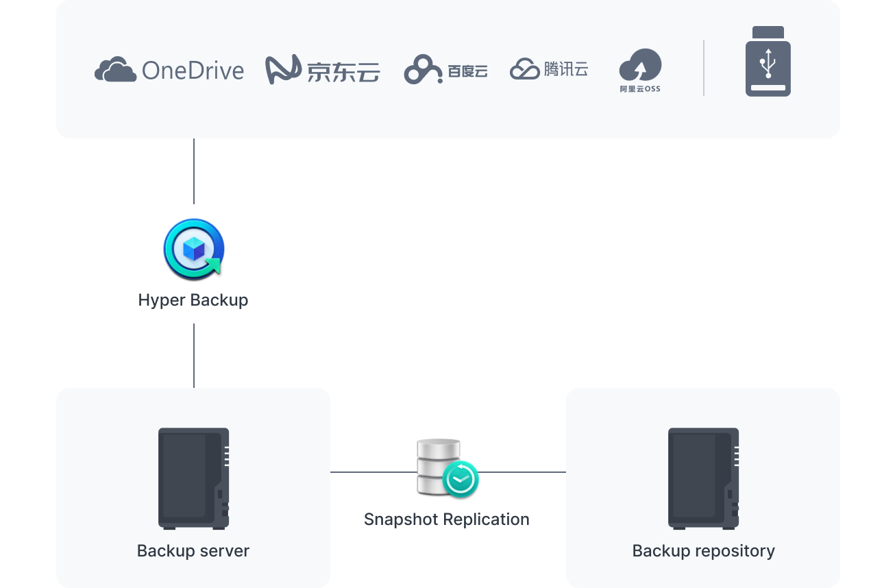Screen dimensions: 895x588
Task: Click the Snapshot Replication label
Action: point(447,519)
